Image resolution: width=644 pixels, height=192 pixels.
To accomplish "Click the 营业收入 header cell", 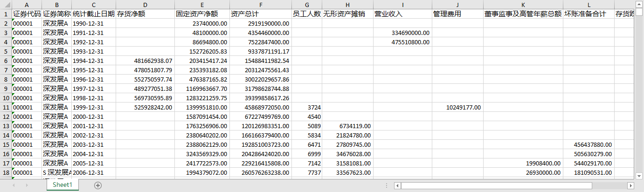I will [402, 14].
